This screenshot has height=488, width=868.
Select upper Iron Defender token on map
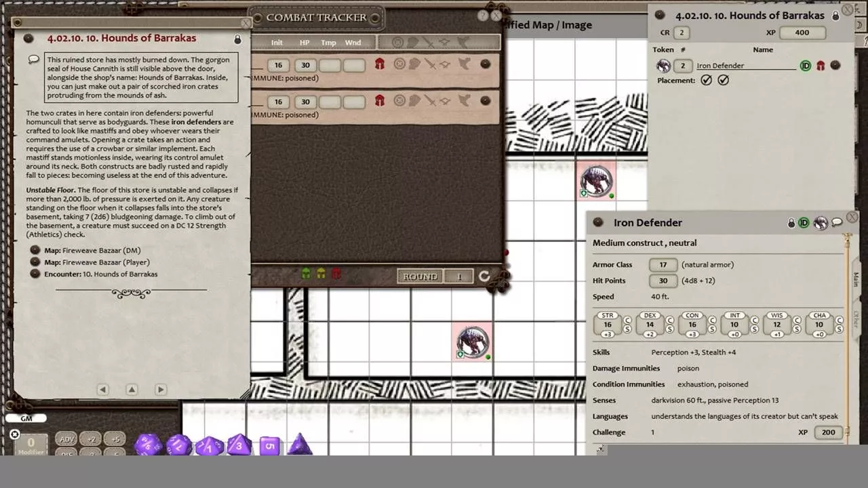(597, 182)
